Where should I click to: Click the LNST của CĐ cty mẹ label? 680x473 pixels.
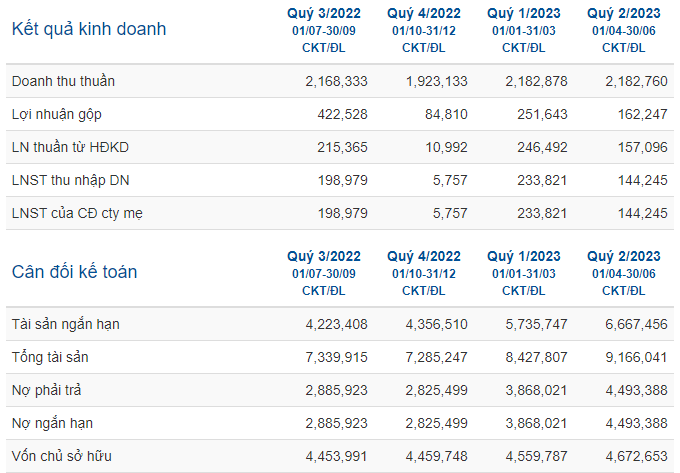tap(77, 213)
